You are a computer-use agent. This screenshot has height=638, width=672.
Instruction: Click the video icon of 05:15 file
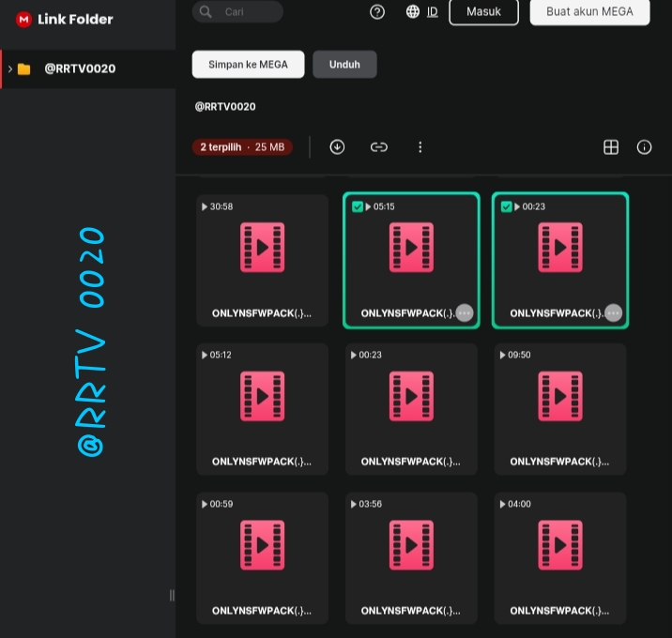(x=411, y=248)
